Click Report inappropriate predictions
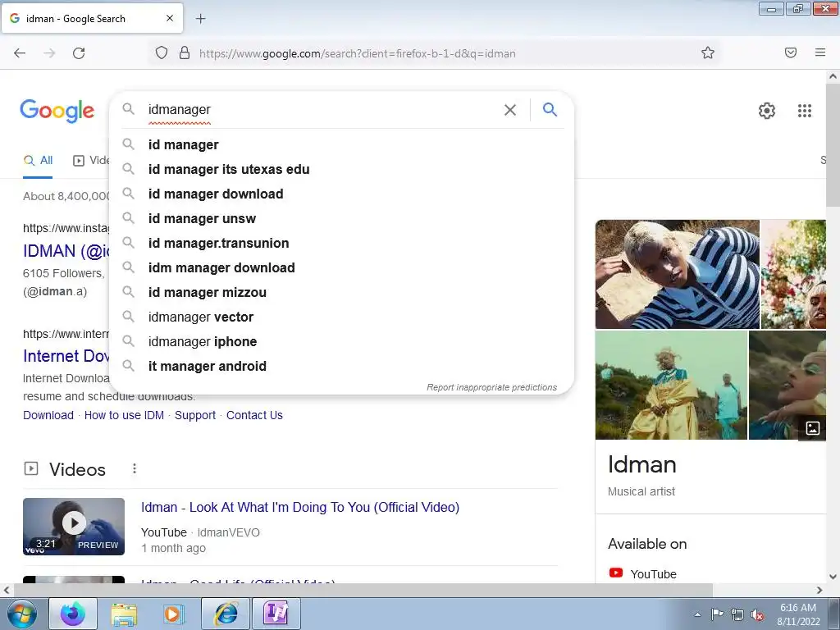 coord(491,387)
